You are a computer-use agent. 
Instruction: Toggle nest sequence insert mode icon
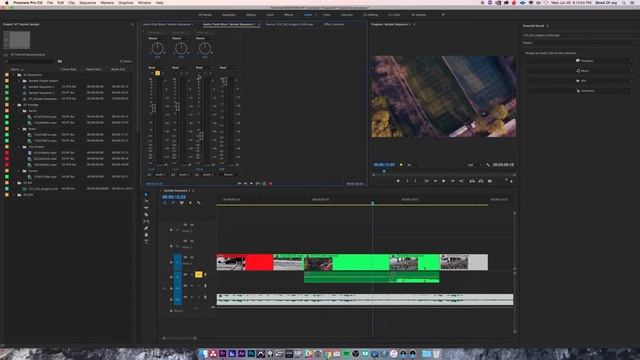pyautogui.click(x=165, y=203)
